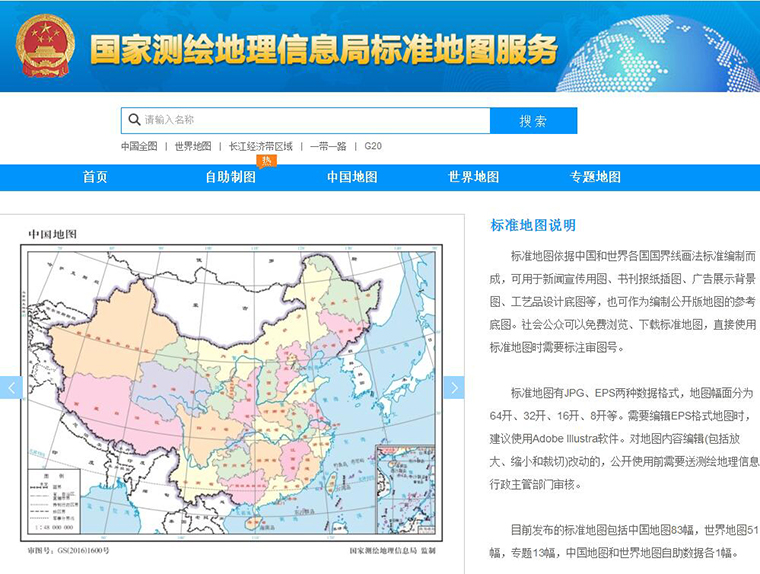Click the orange 热 hot badge
The width and height of the screenshot is (760, 574).
click(x=267, y=161)
